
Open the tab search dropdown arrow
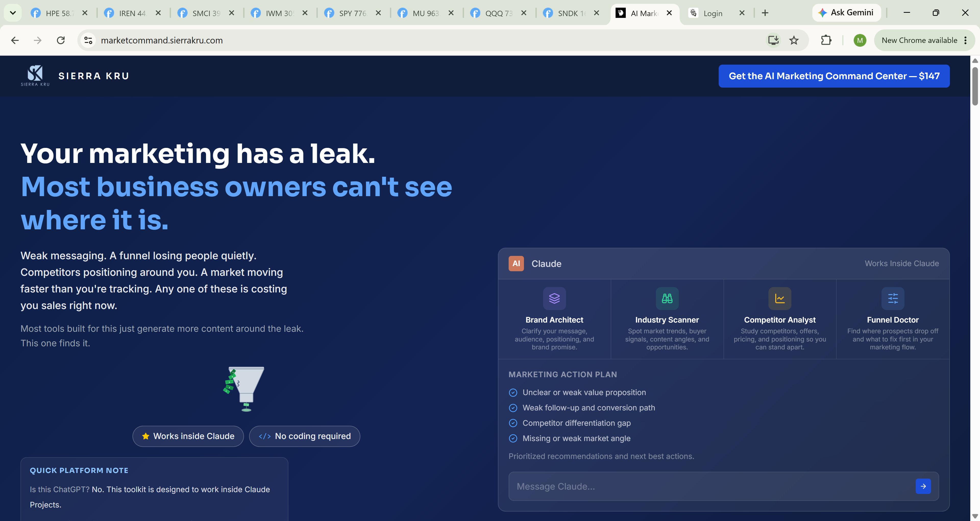[13, 13]
